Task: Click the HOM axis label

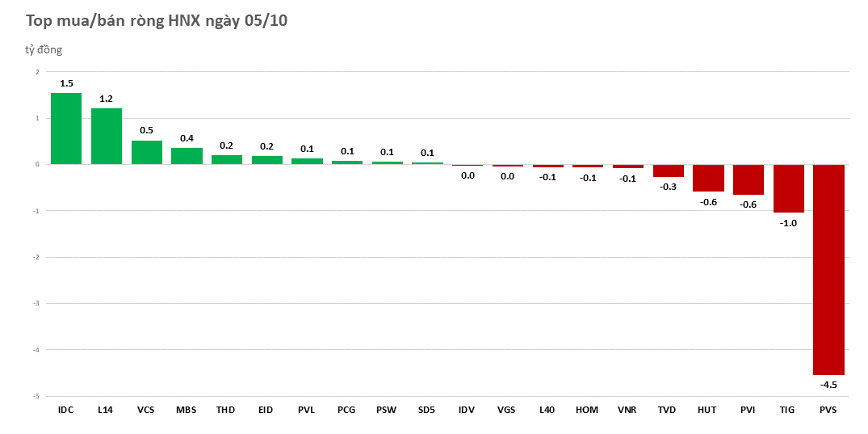Action: 587,410
